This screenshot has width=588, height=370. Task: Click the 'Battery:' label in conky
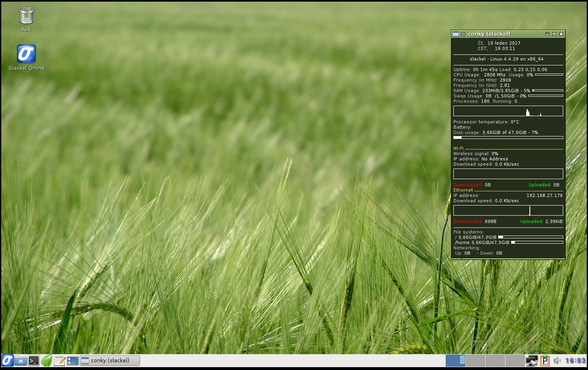462,127
